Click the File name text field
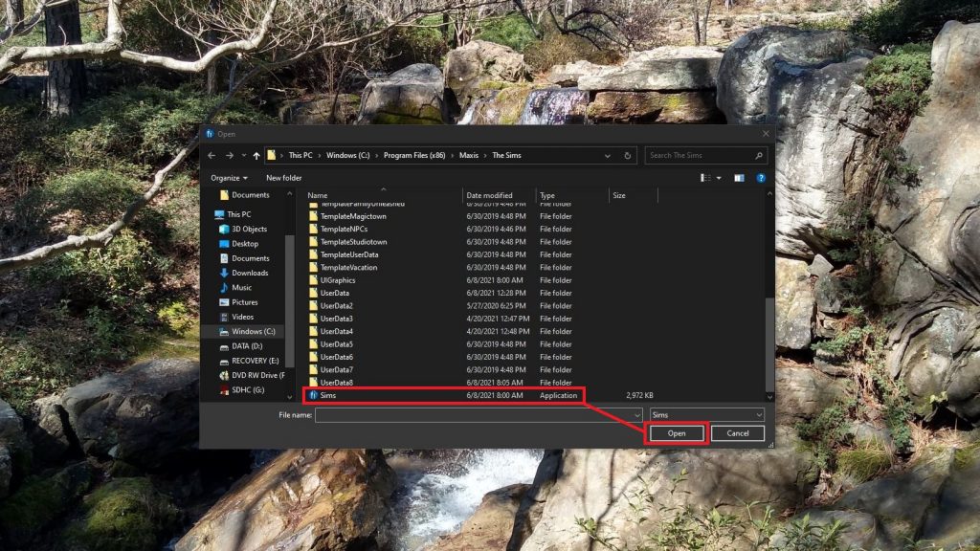This screenshot has height=551, width=980. pos(473,415)
